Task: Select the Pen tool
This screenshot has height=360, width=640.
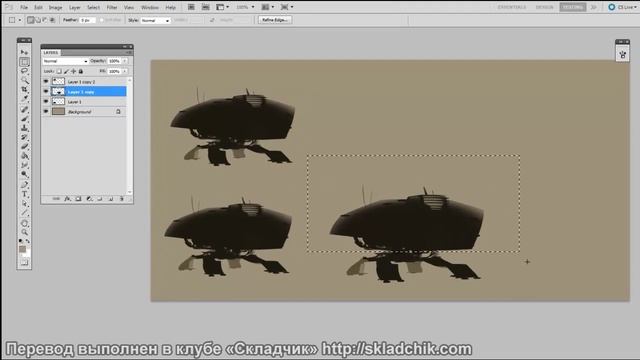Action: pos(24,185)
